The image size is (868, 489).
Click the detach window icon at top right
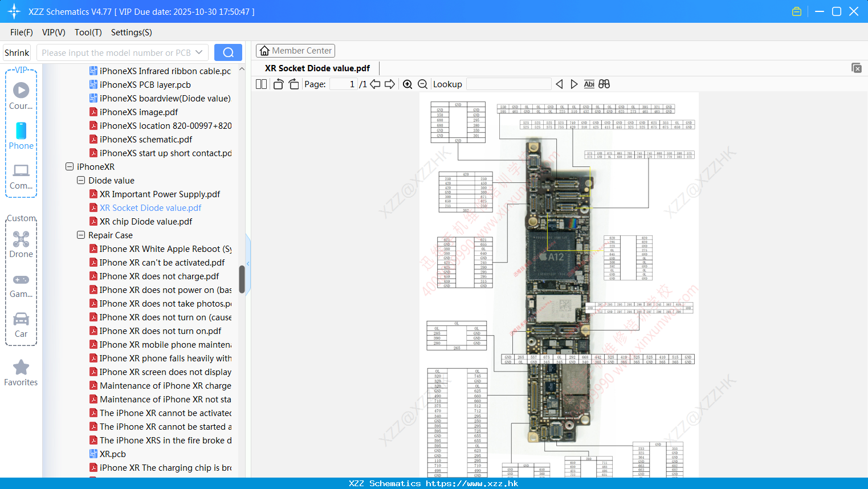click(857, 68)
